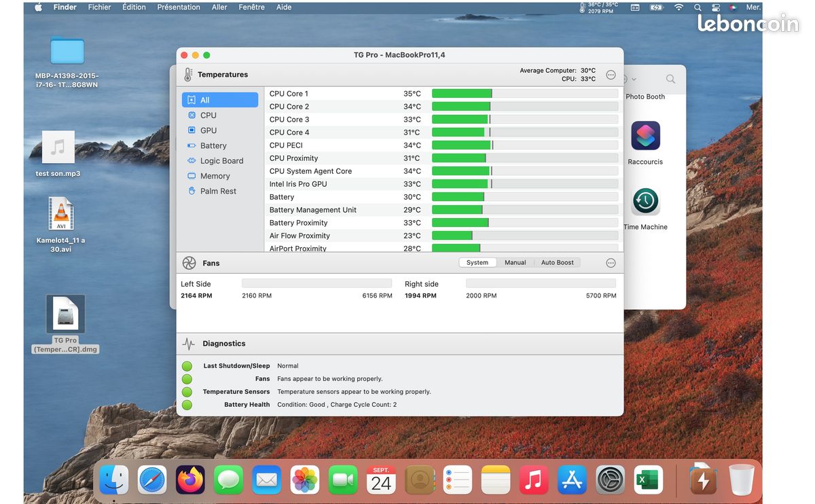Open Reminders from the Dock
Screen dimensions: 815x504
(458, 480)
